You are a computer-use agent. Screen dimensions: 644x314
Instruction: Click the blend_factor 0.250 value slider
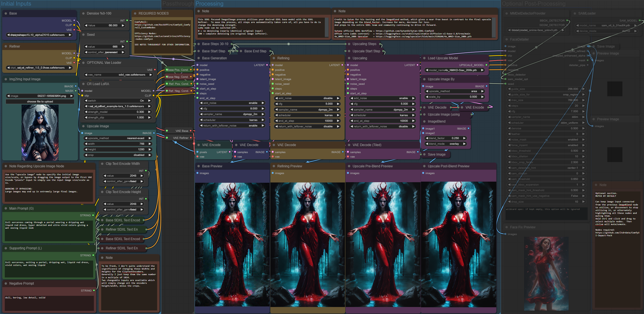[x=446, y=138]
